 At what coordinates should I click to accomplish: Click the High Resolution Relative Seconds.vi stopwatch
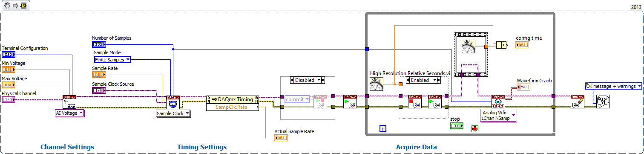[377, 84]
